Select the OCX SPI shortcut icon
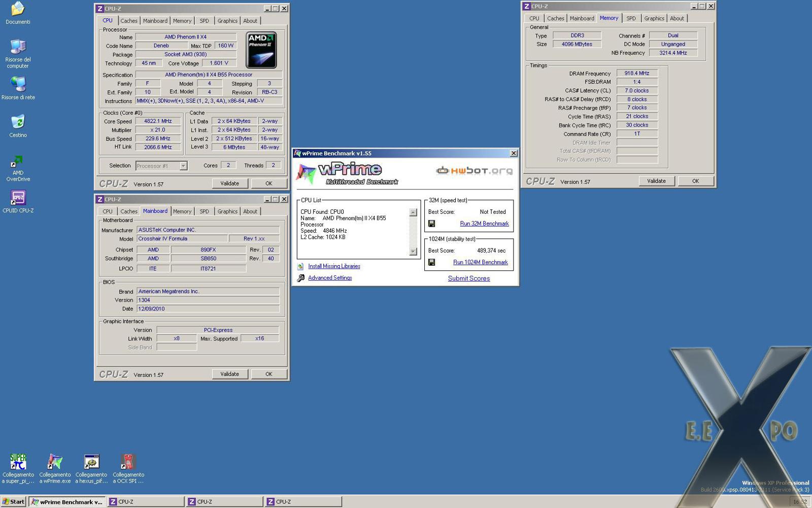Screen dimensions: 812x508 pos(128,462)
